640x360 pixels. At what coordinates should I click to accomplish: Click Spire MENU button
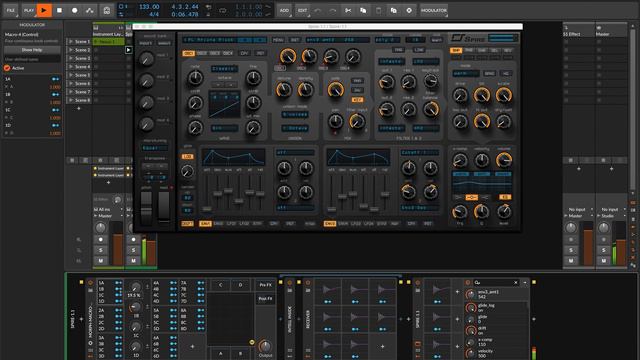pos(278,40)
